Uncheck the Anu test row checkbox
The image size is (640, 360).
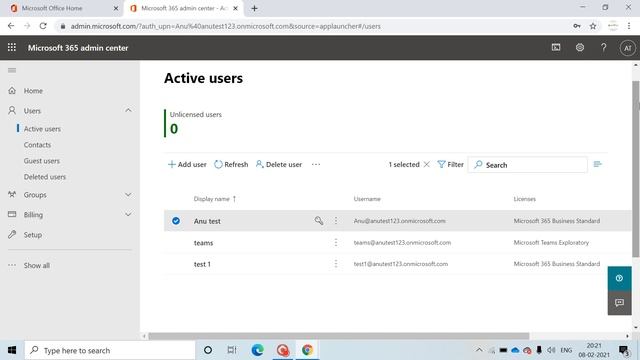coord(176,221)
